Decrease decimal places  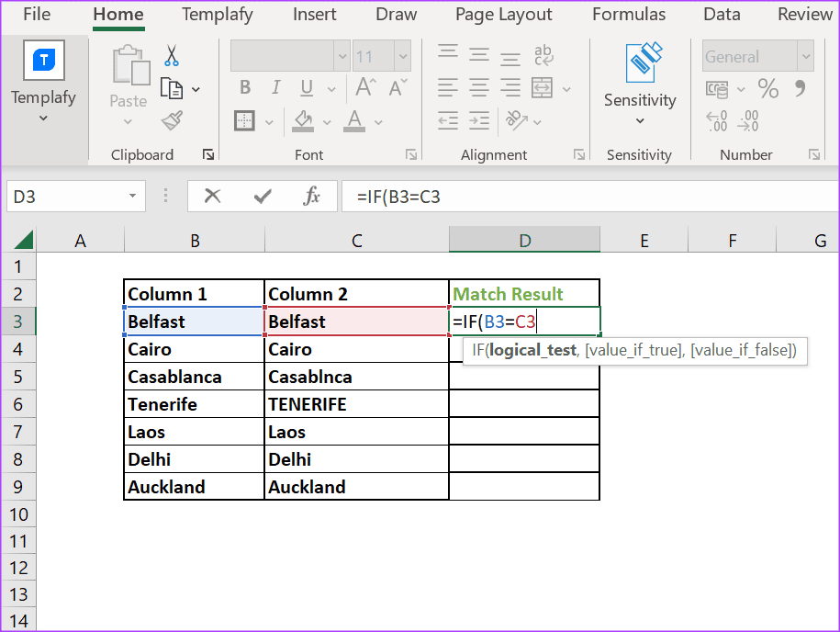pyautogui.click(x=748, y=121)
